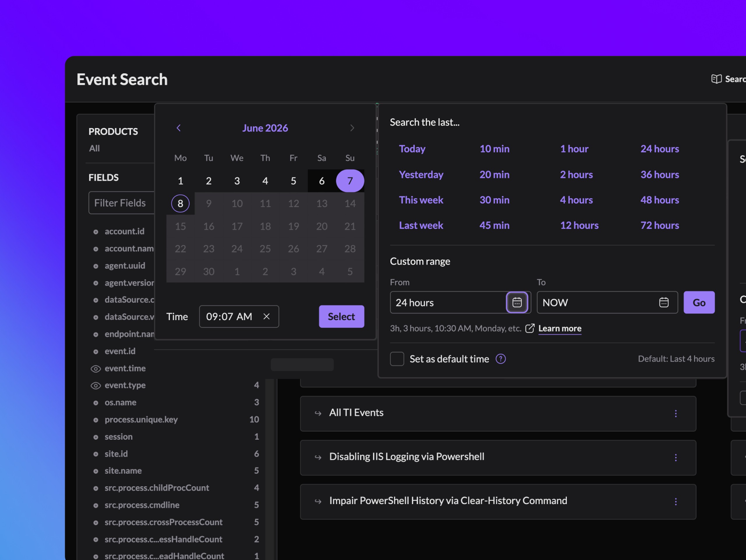Click the Go button
The height and width of the screenshot is (560, 746).
(699, 302)
